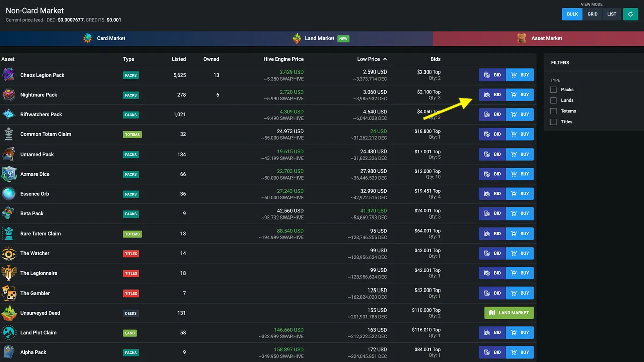Sort by the Listed column header
Screen dimensions: 644x362
point(179,59)
